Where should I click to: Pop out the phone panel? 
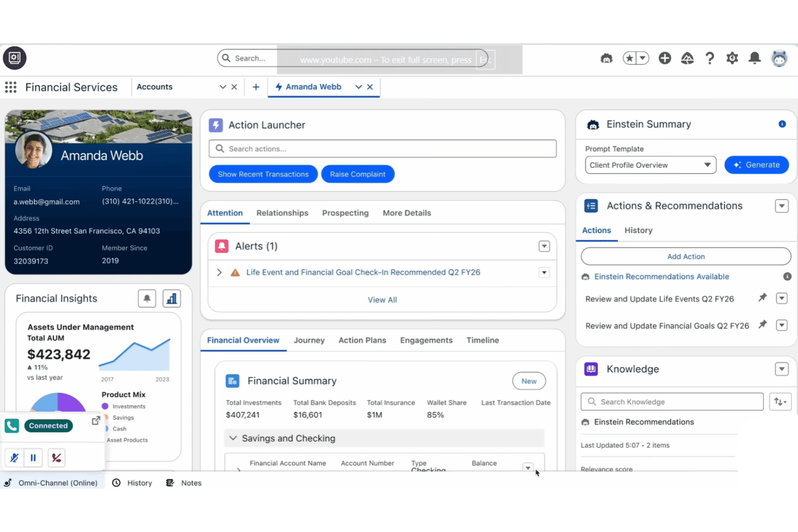pos(96,420)
